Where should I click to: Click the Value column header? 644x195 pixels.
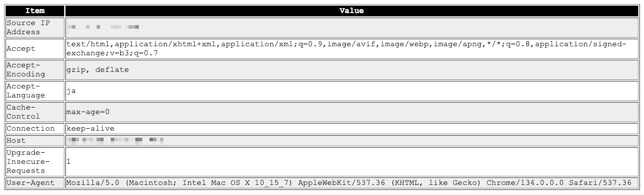(x=352, y=11)
